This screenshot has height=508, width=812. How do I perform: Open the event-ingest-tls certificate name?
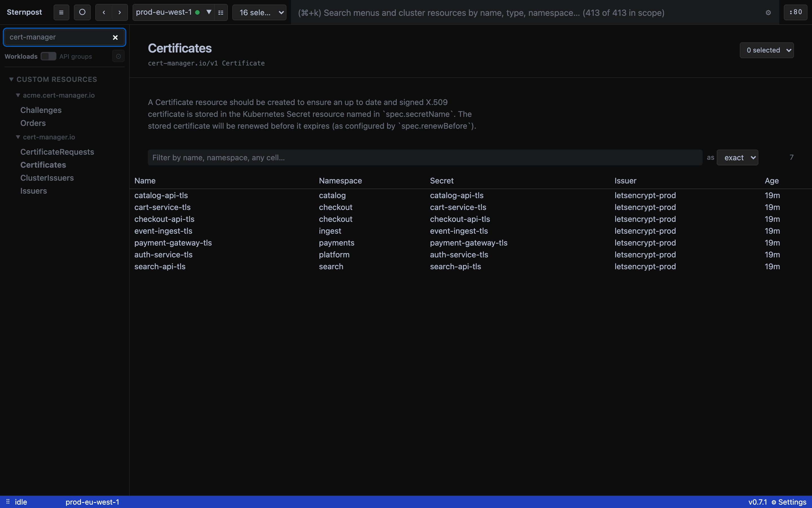pyautogui.click(x=164, y=231)
